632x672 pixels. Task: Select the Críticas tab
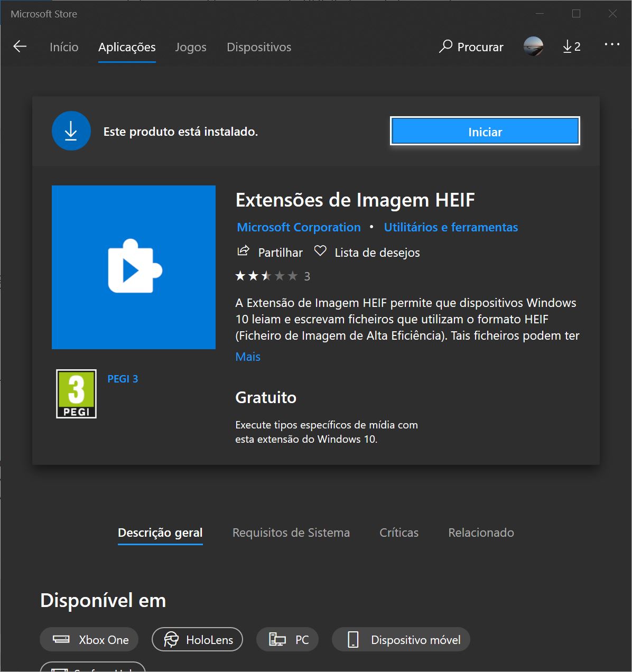[x=399, y=533]
